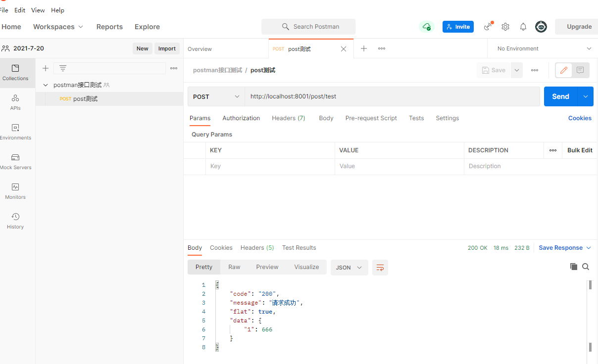Switch to request Headers (7) tab
This screenshot has height=364, width=598.
(x=289, y=118)
